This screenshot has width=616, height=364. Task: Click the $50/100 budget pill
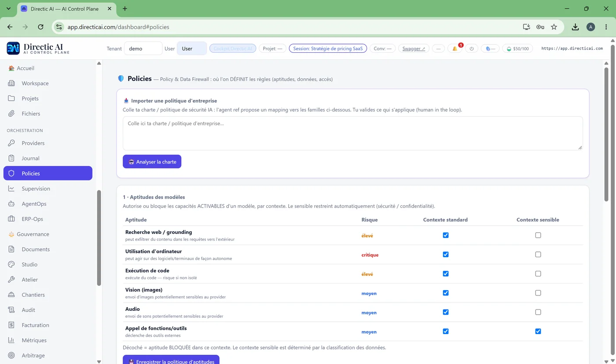pyautogui.click(x=517, y=48)
